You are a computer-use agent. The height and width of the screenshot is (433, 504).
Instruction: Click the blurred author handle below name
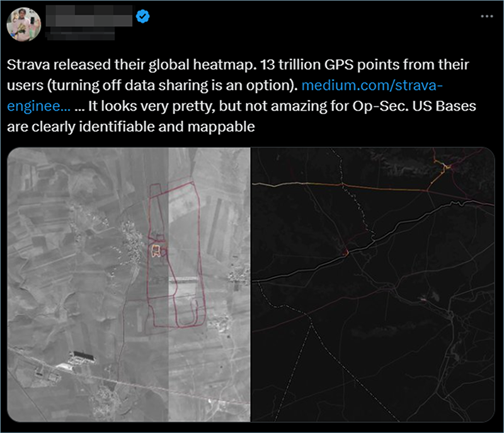(80, 34)
